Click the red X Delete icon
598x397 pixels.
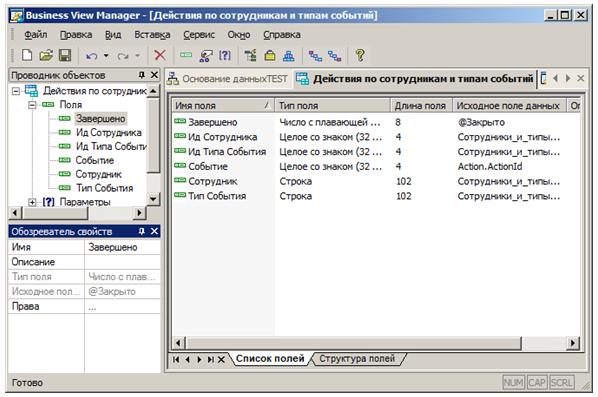click(160, 55)
